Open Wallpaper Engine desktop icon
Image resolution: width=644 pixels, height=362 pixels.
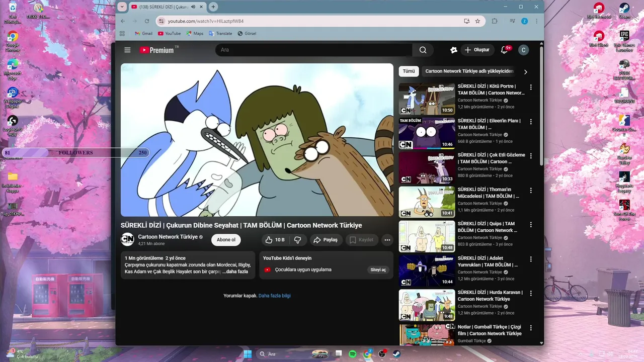point(13,98)
